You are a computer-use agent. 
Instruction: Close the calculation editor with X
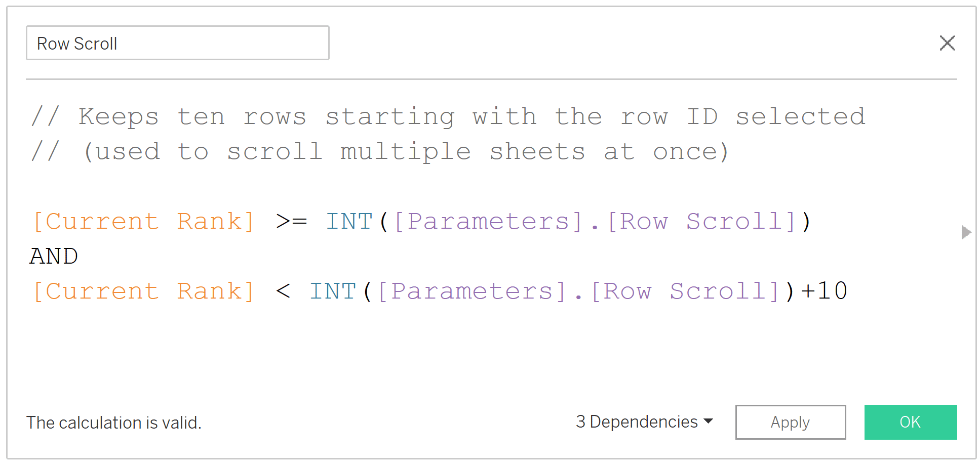click(x=947, y=43)
